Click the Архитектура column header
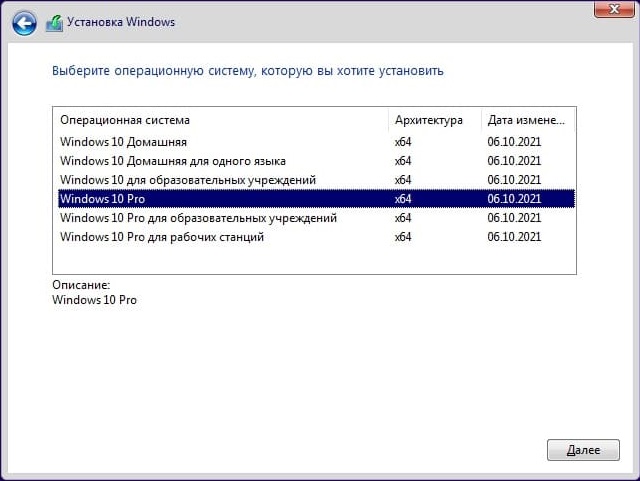The width and height of the screenshot is (640, 481). click(435, 120)
